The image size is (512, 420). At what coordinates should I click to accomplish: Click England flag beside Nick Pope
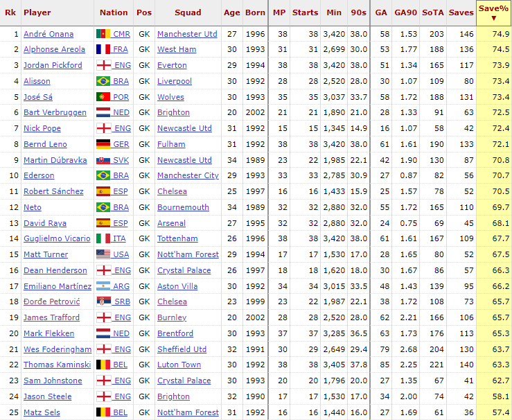pyautogui.click(x=104, y=128)
